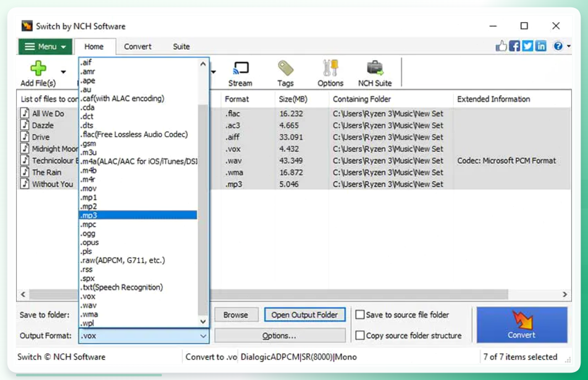Share via the Facebook icon
This screenshot has width=588, height=380.
[x=514, y=46]
